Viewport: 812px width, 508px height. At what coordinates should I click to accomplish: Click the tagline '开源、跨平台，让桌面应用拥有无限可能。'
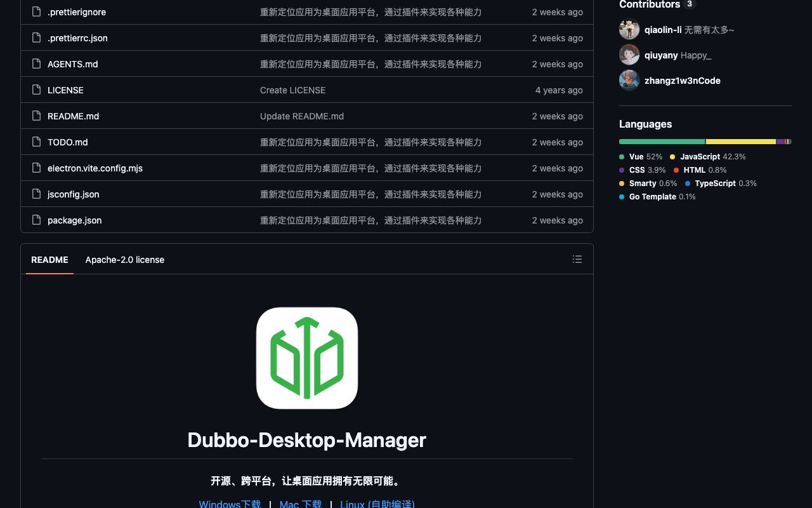pos(307,481)
